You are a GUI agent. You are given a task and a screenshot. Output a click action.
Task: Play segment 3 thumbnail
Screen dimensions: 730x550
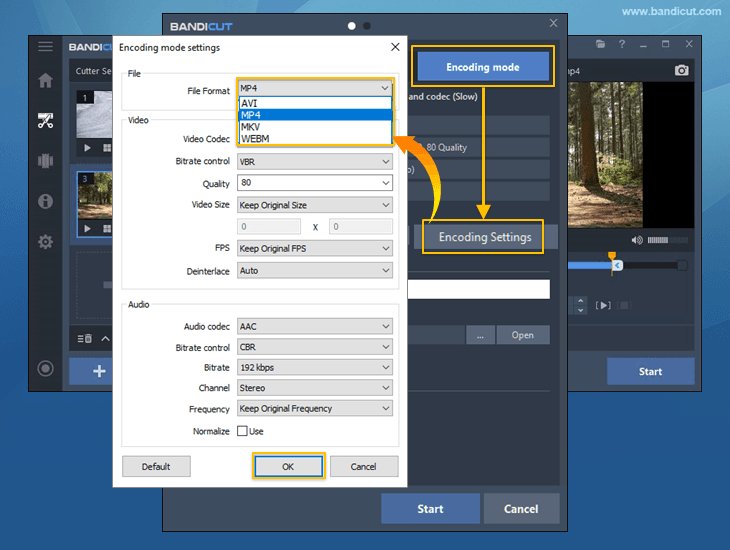click(87, 228)
